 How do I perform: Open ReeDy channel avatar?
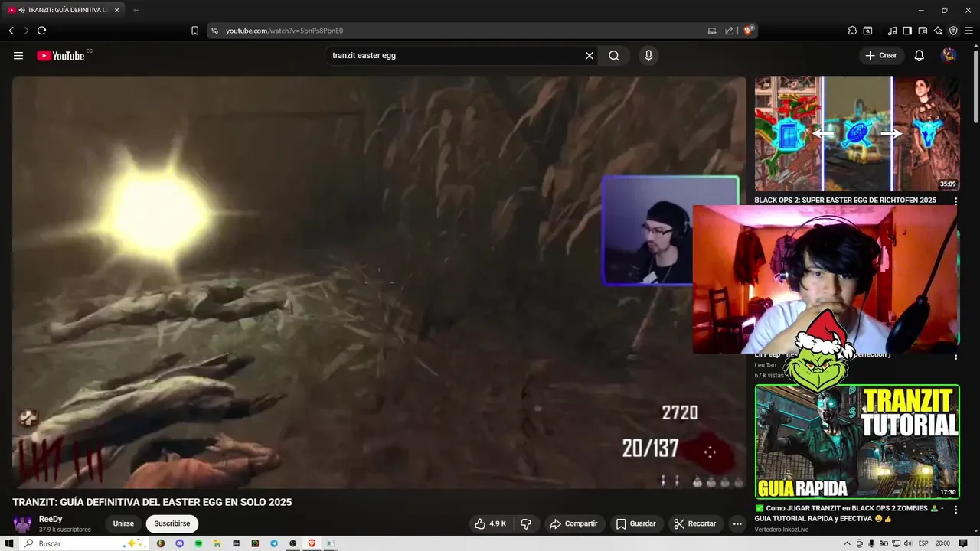[x=23, y=524]
